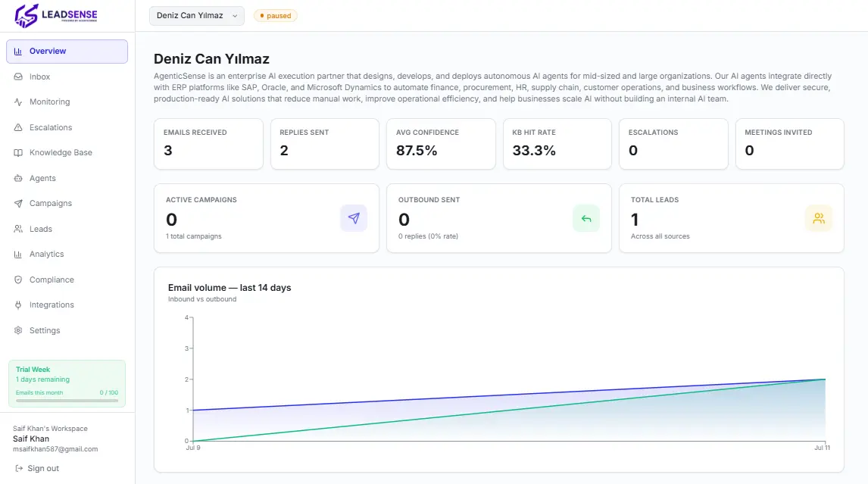Click the Compliance shield icon
Image resolution: width=868 pixels, height=484 pixels.
tap(18, 279)
